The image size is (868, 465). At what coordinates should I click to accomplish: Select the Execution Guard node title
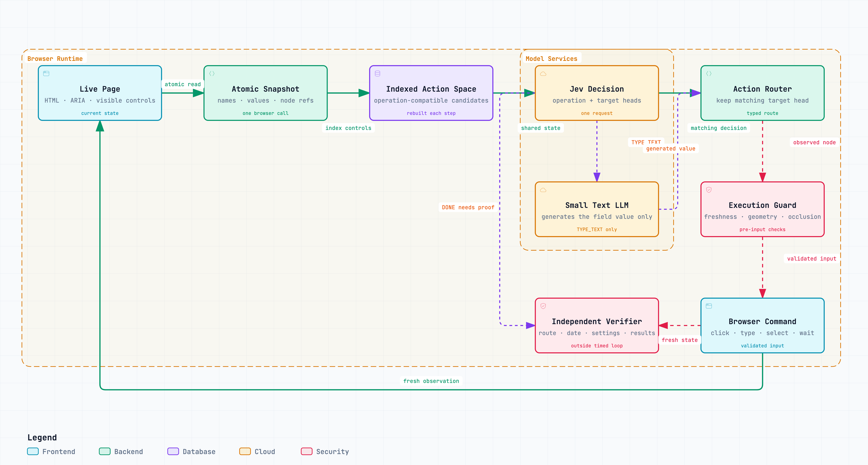(x=762, y=205)
